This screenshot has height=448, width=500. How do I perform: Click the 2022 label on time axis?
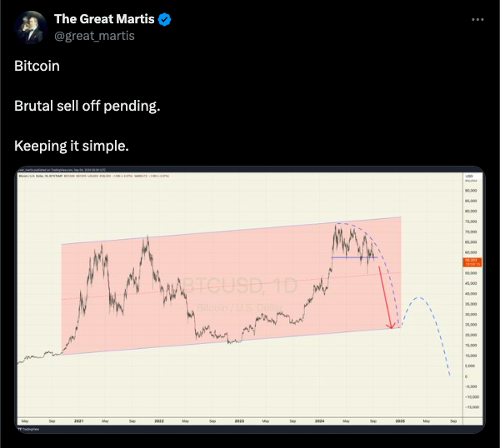tap(159, 421)
